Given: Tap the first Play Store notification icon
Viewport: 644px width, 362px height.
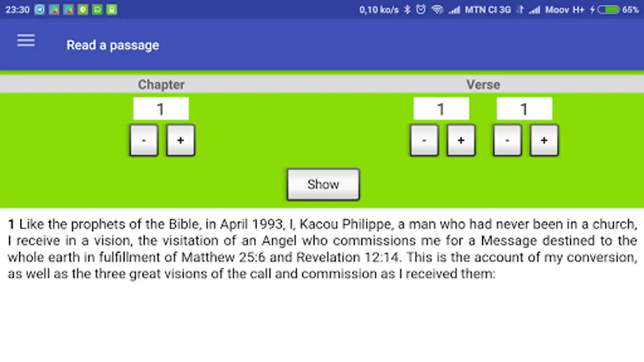Looking at the screenshot, I should coord(54,9).
